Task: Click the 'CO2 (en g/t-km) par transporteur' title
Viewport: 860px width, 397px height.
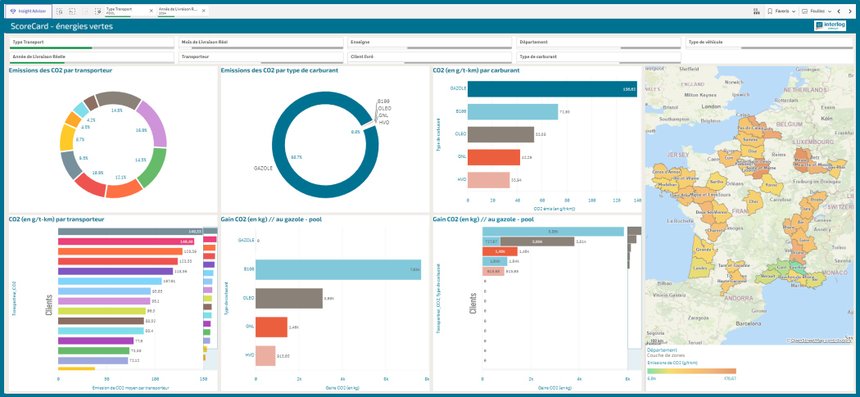Action: point(57,219)
